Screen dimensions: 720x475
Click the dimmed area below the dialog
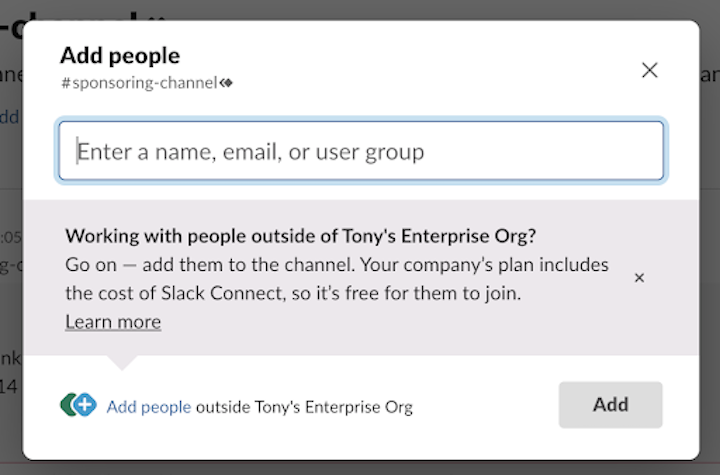[x=360, y=468]
